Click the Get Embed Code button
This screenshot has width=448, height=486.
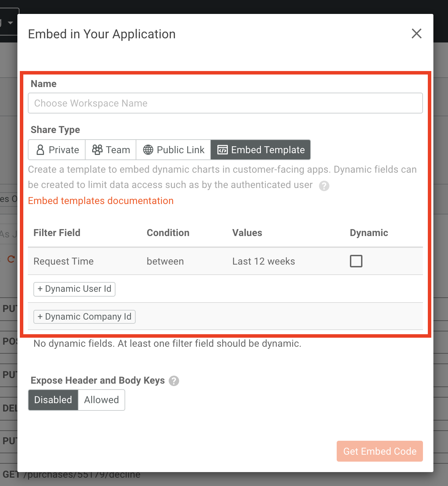[379, 451]
